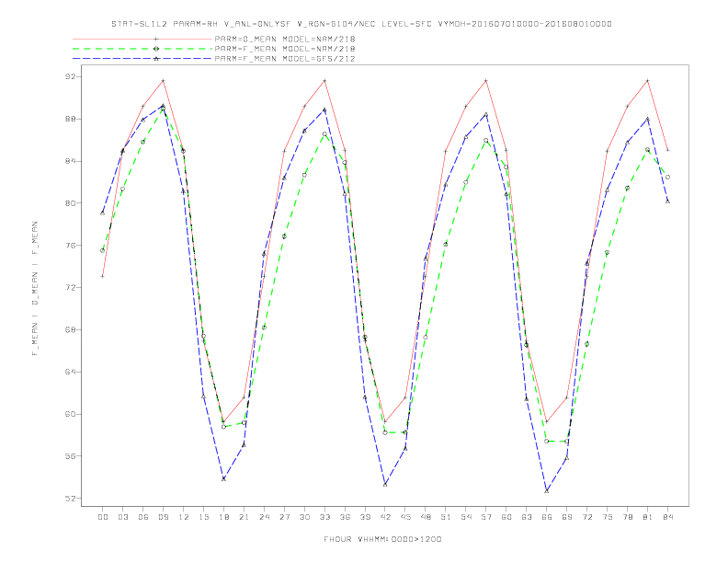The height and width of the screenshot is (563, 728).
Task: Click the chart title starting with STAT=SL1L2
Action: [361, 24]
